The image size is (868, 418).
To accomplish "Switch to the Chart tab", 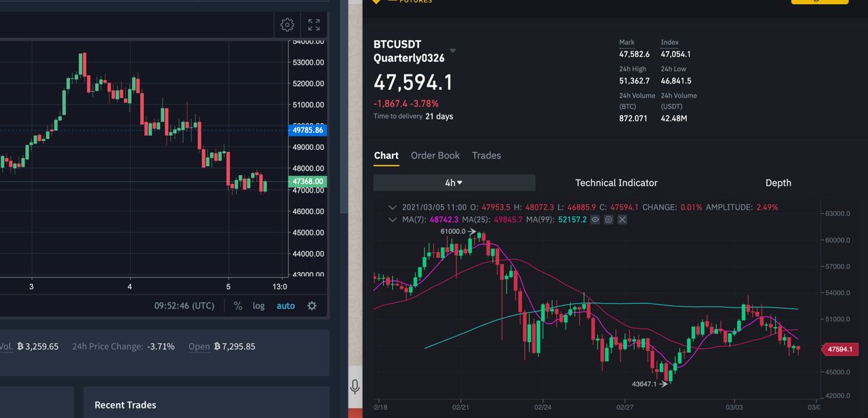I will tap(387, 156).
